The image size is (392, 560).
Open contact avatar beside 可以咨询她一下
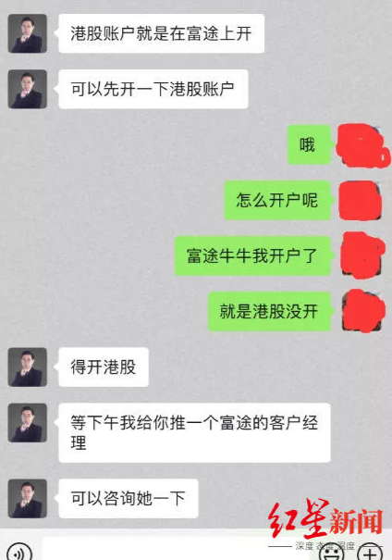28,499
